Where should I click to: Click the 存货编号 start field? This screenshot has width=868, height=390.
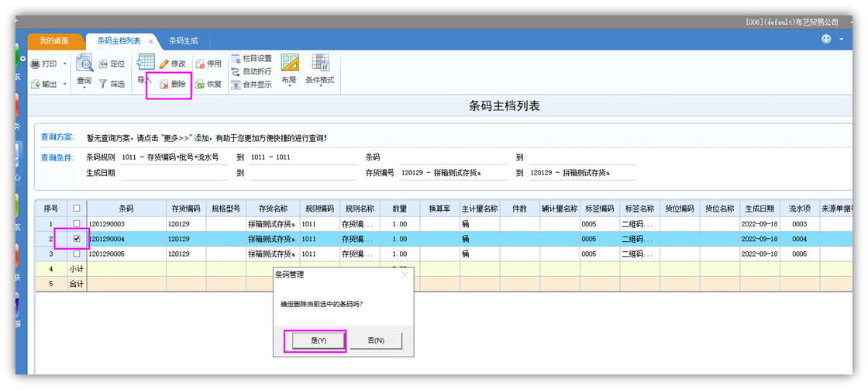pos(453,173)
